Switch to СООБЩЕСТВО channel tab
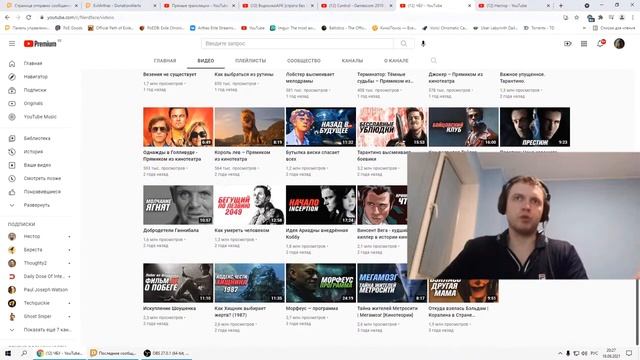The image size is (640, 360). pyautogui.click(x=304, y=60)
